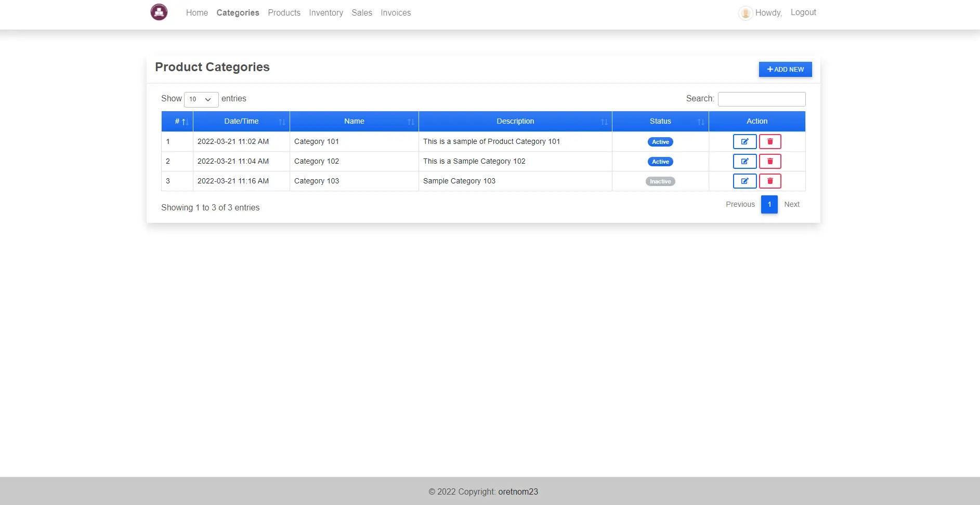
Task: Delete Category 103 row
Action: (x=770, y=181)
